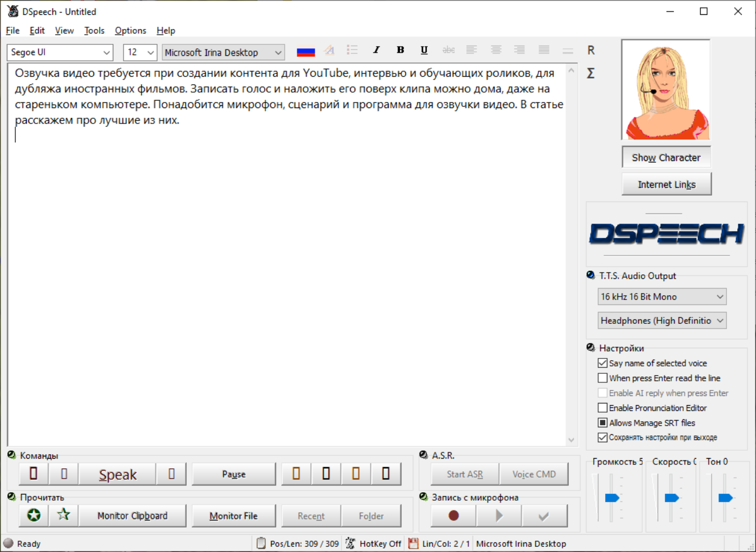This screenshot has height=552, width=756.
Task: Click the save disk icon before Lin/Col
Action: (413, 543)
